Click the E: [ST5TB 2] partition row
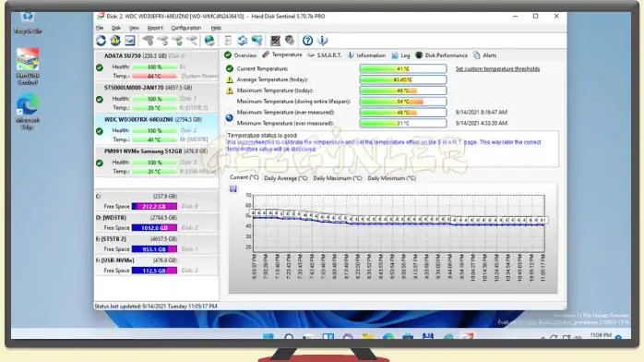Viewport: 644px width, 362px height. pyautogui.click(x=157, y=244)
